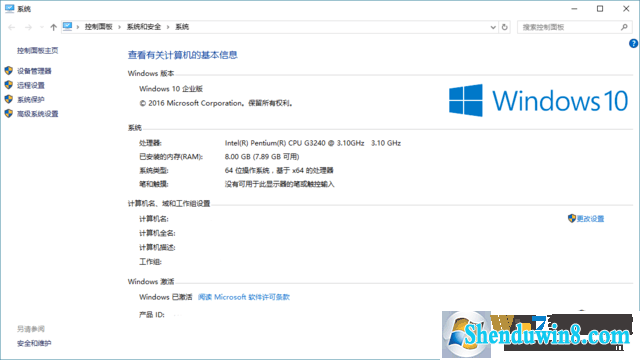Click the Back navigation arrow
The height and width of the screenshot is (360, 640).
[11, 27]
